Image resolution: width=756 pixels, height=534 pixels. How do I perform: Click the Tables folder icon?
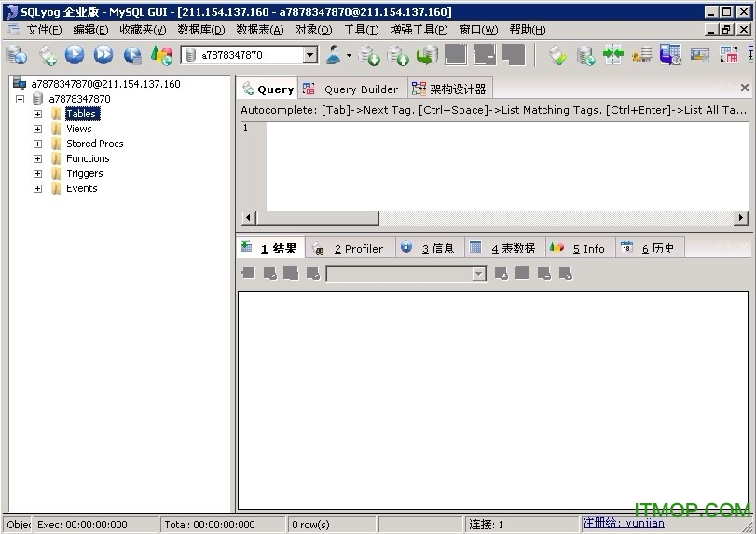pyautogui.click(x=56, y=114)
